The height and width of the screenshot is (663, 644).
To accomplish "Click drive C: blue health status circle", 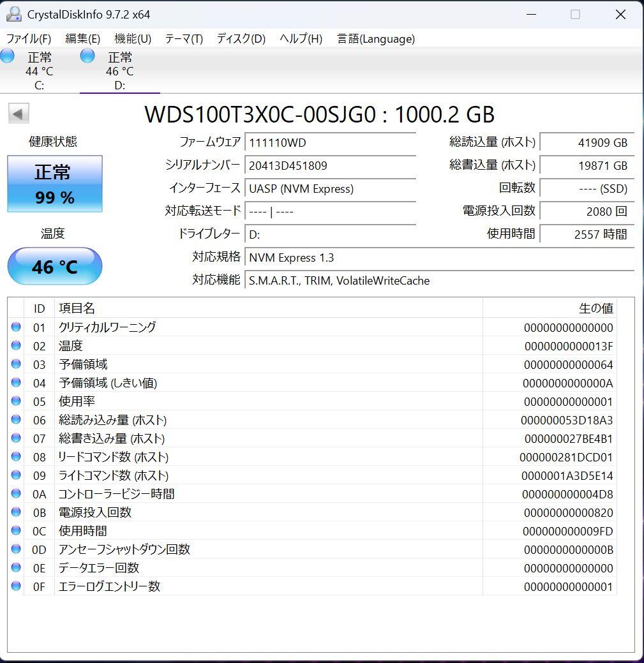I will tap(7, 56).
